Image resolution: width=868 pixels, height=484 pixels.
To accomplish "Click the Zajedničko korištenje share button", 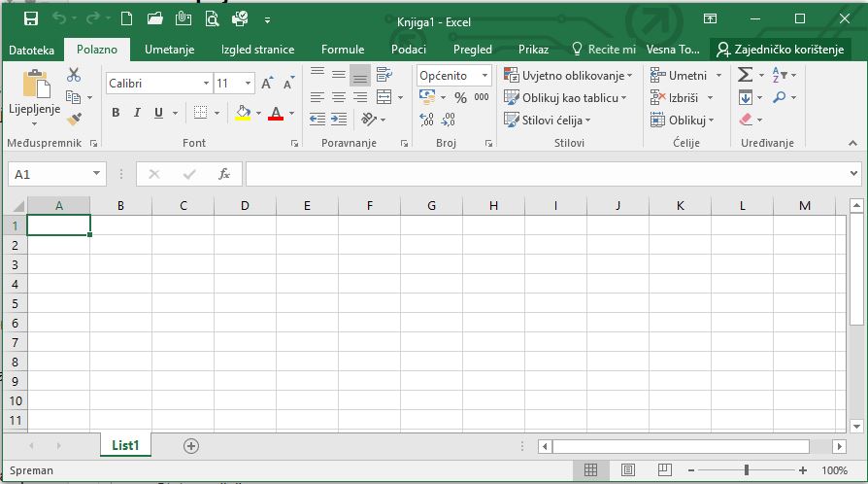I will coord(781,50).
